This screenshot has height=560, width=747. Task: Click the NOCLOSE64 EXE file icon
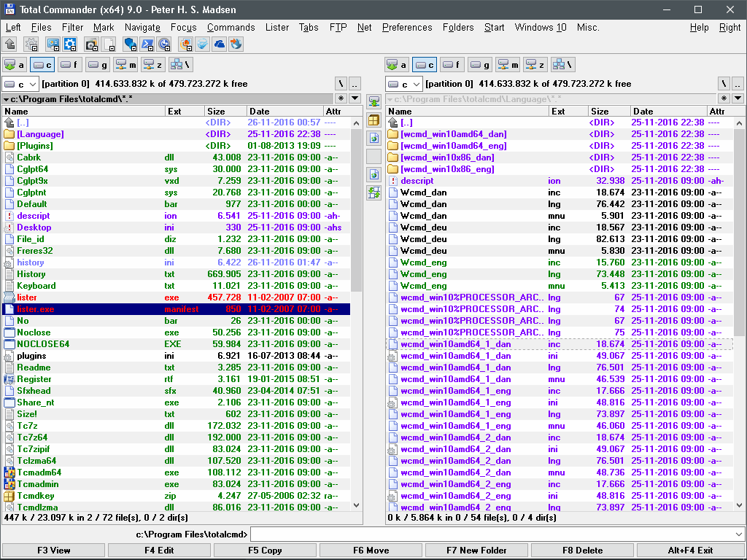click(x=9, y=344)
